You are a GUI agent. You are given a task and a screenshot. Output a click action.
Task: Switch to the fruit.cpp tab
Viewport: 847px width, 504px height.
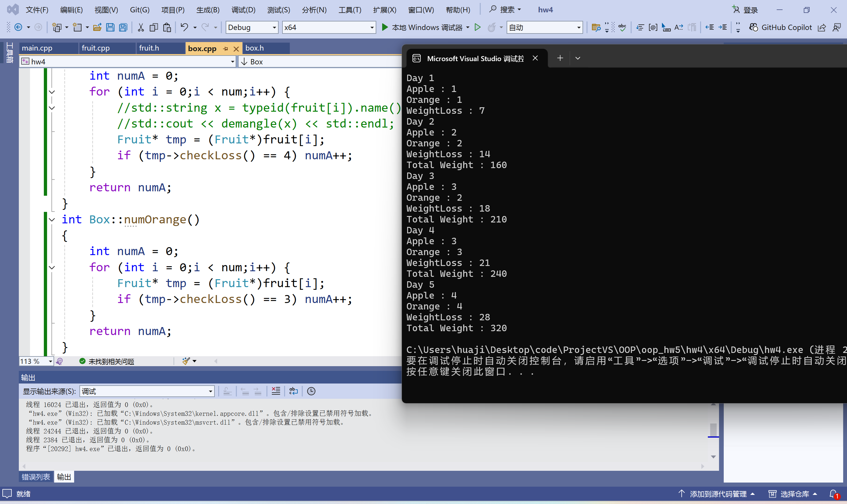pos(96,48)
